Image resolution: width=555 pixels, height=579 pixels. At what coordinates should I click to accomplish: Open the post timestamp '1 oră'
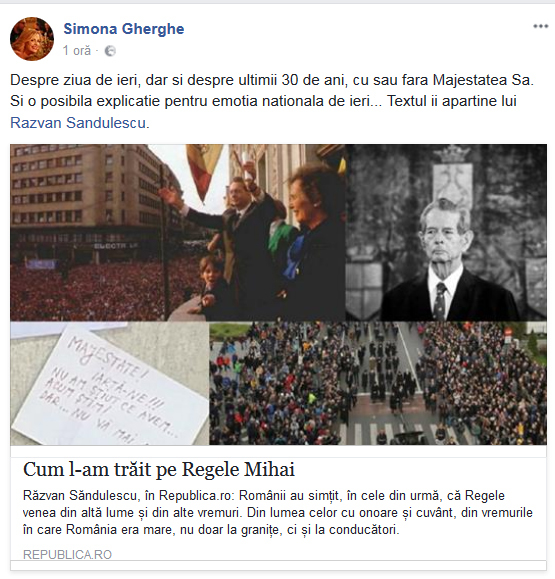[76, 51]
